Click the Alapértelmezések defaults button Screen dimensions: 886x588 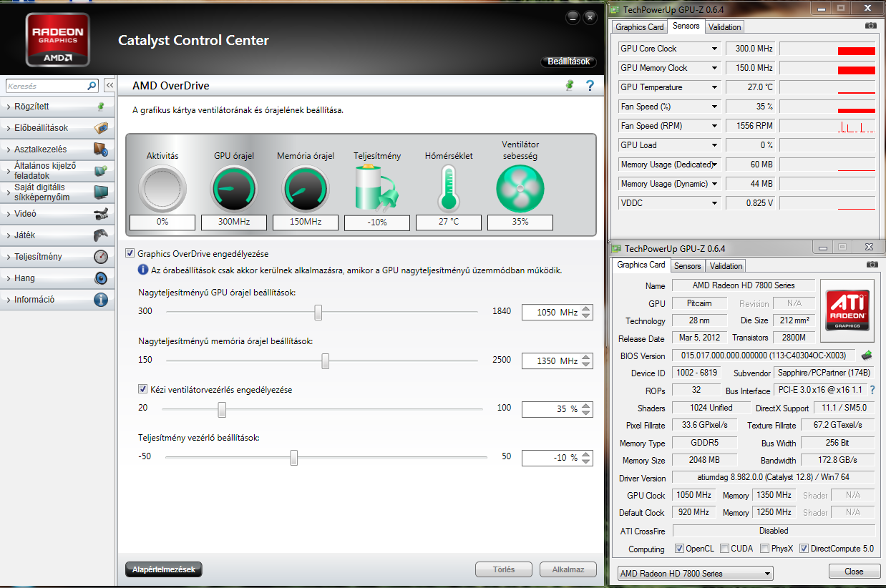pyautogui.click(x=164, y=569)
